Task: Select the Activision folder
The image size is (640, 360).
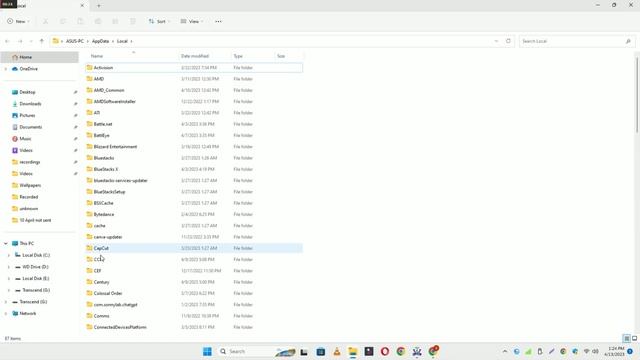Action: pos(194,68)
